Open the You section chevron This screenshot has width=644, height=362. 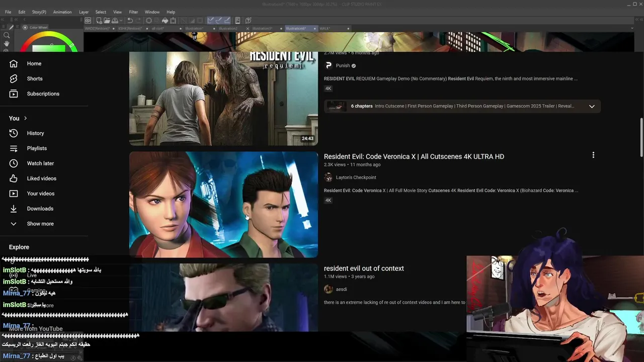[x=25, y=118]
